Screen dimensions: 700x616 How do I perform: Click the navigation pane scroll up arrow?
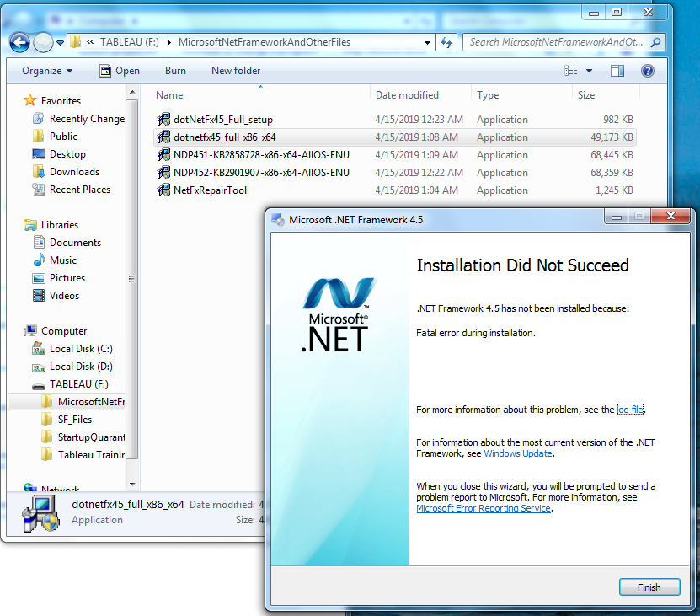tap(132, 92)
